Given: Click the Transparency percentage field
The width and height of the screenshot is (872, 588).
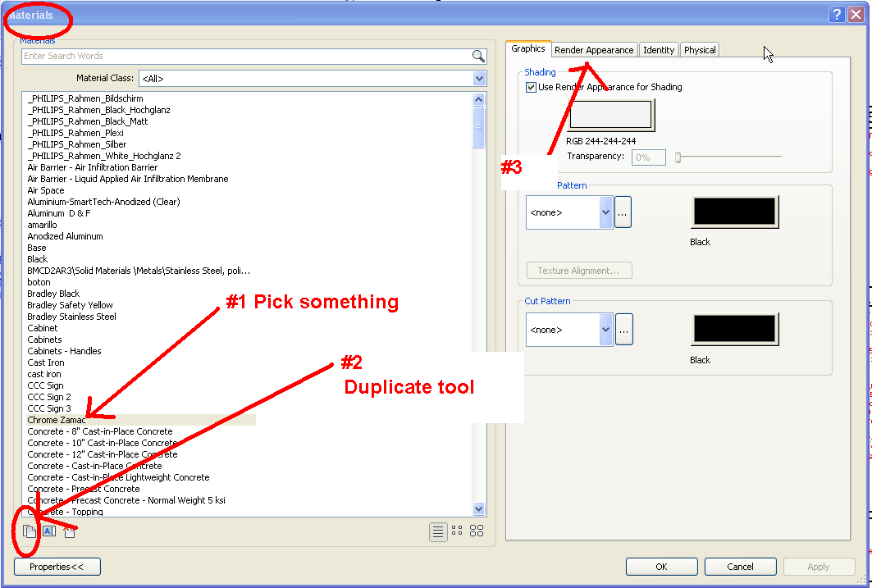Looking at the screenshot, I should [648, 157].
